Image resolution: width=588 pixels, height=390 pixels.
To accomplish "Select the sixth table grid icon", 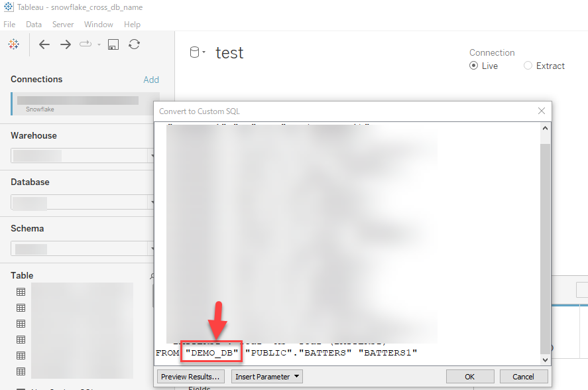I will tap(21, 371).
